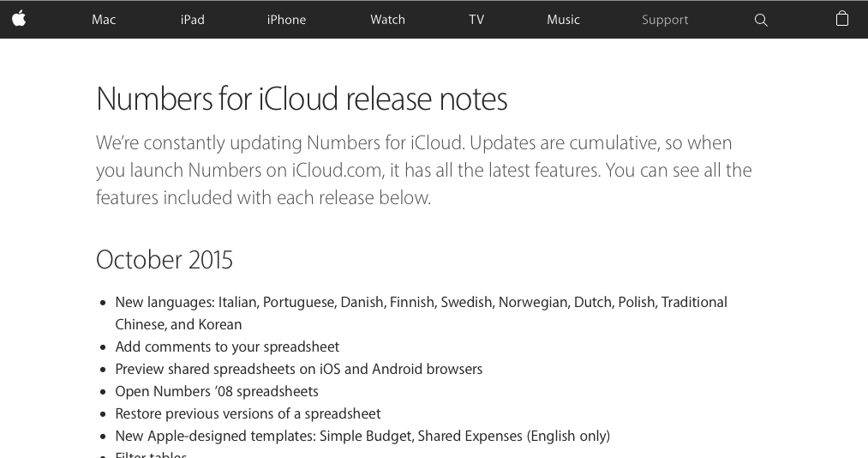868x458 pixels.
Task: Click the intro paragraph about cumulative updates
Action: tap(423, 170)
